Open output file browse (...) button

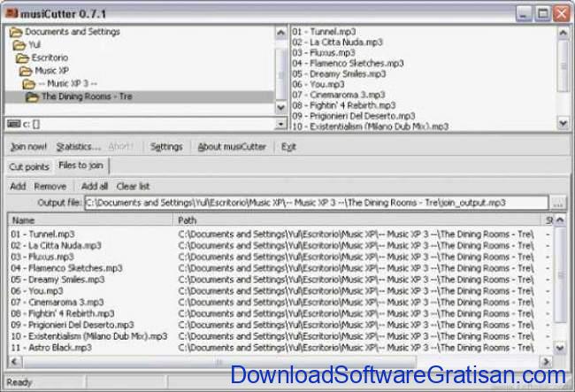pos(558,203)
